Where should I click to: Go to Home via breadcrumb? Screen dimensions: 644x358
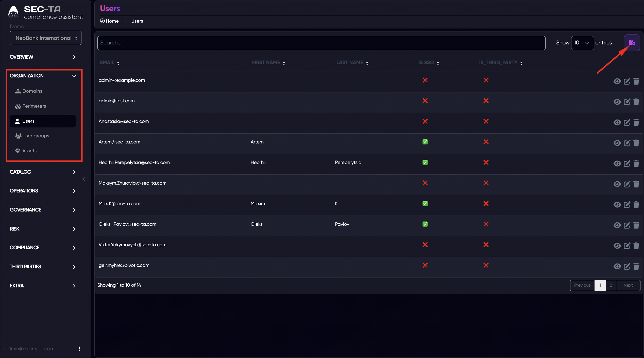[x=109, y=21]
